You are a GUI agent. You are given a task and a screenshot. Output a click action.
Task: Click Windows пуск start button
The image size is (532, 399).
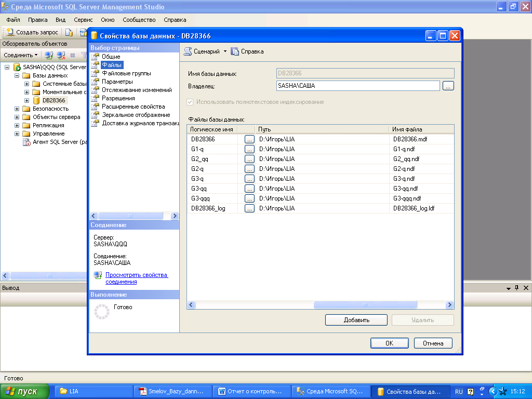click(24, 392)
